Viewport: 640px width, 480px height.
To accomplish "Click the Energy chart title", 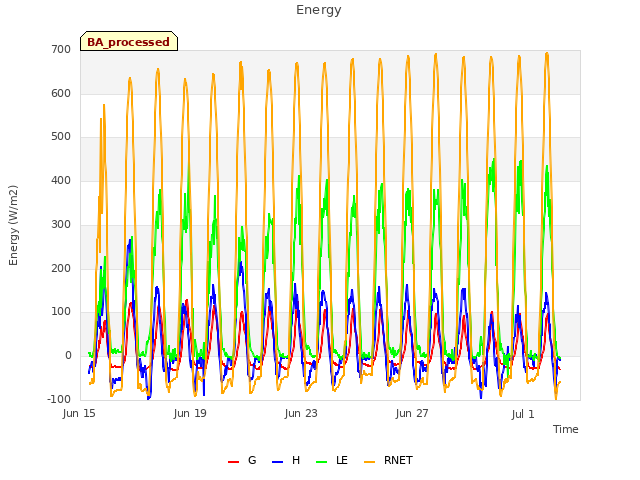I will tap(318, 10).
